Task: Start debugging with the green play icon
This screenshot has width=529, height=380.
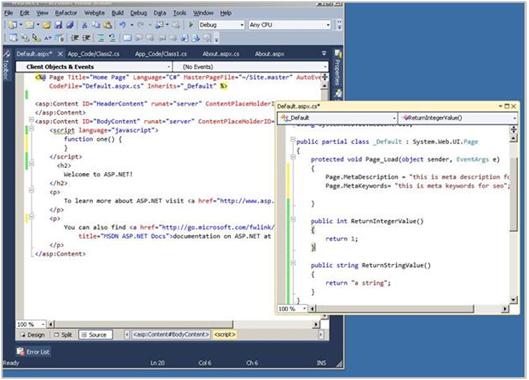Action: tap(191, 25)
